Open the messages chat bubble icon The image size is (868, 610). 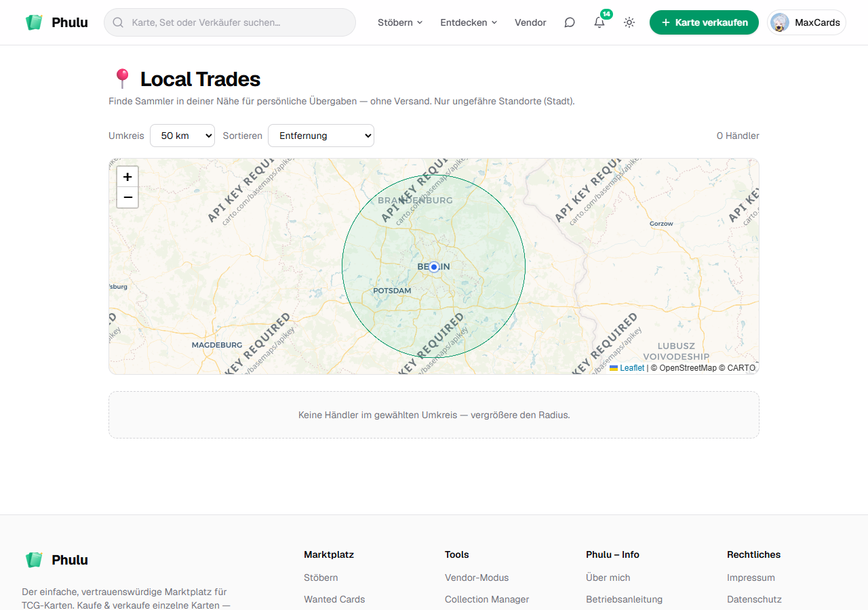570,22
